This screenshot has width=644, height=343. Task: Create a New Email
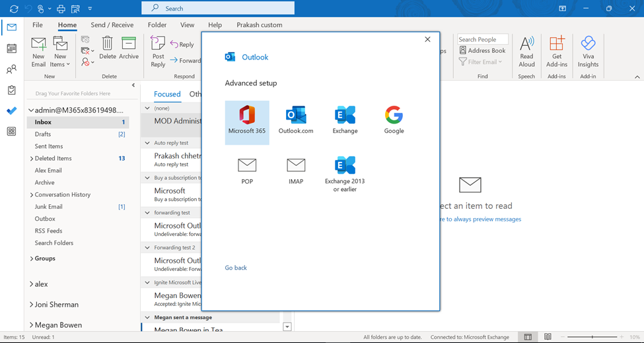38,52
